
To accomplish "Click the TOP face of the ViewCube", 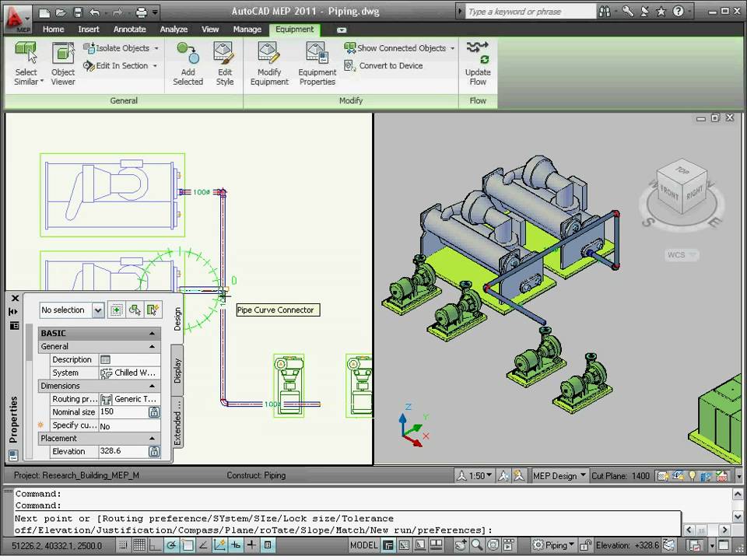I will [x=682, y=170].
